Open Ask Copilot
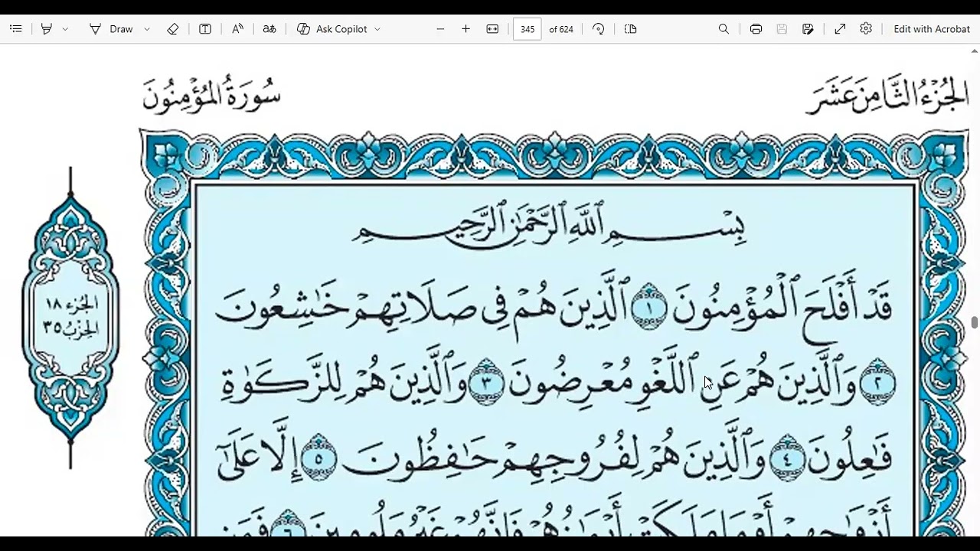Screen dimensions: 980x551 click(332, 29)
